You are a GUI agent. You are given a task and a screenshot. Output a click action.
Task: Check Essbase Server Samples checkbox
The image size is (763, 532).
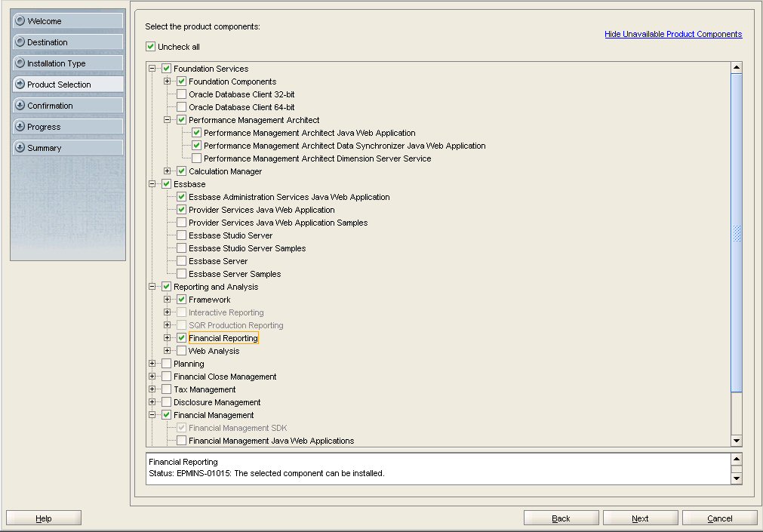(x=181, y=273)
